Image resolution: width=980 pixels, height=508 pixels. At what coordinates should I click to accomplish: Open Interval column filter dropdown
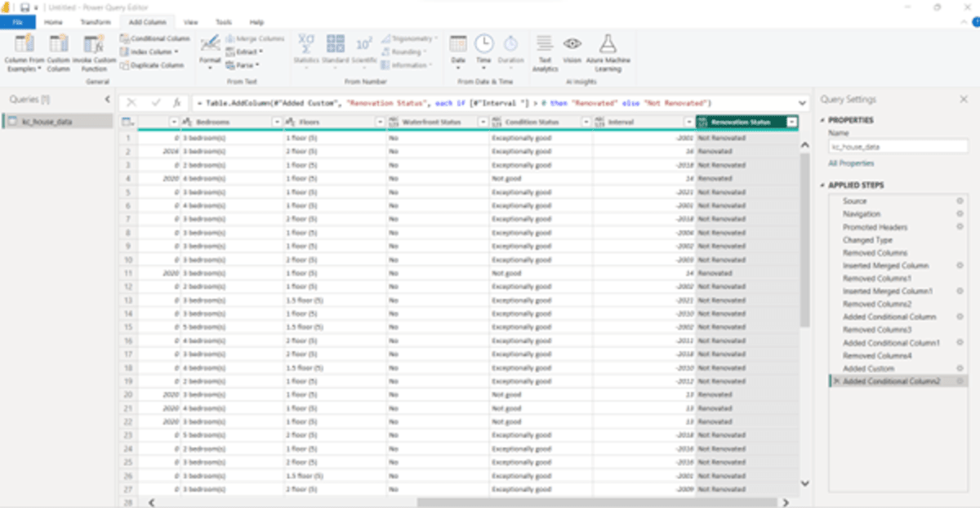(688, 122)
